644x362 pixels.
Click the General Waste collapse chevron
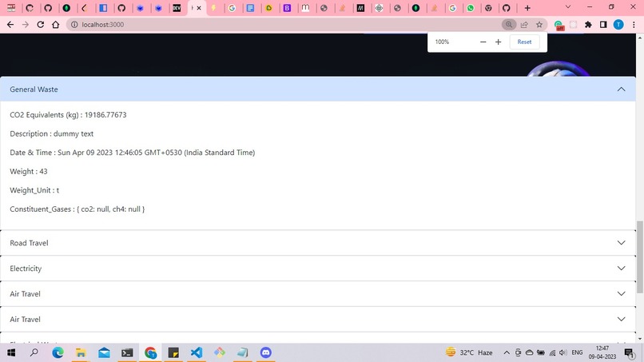point(621,90)
